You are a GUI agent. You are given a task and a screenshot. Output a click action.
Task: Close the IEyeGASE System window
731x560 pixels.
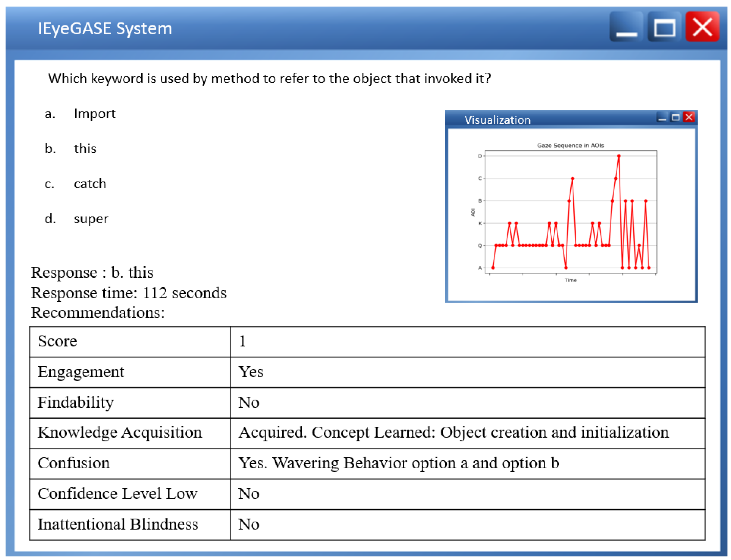point(702,27)
